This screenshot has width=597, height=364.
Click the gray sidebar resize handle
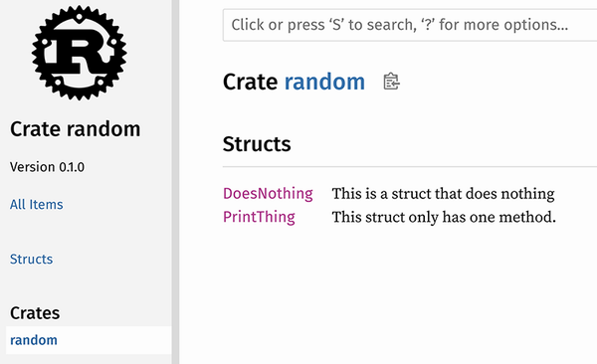[175, 182]
